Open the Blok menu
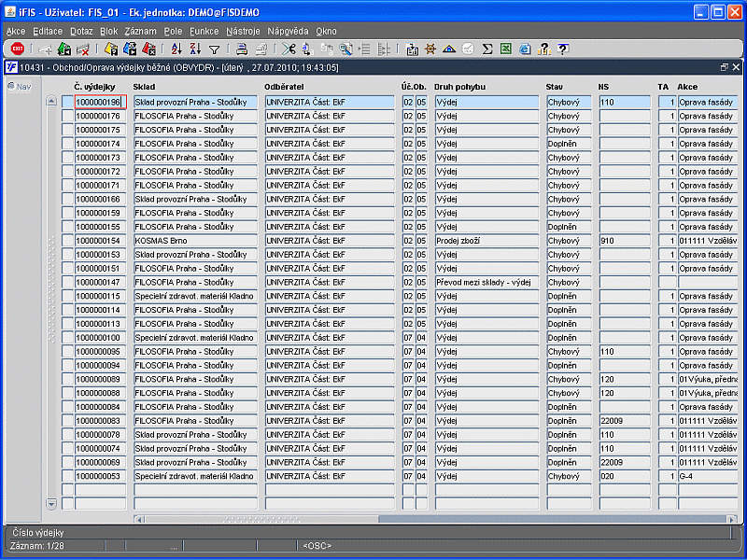Viewport: 747px width, 560px height. 109,31
